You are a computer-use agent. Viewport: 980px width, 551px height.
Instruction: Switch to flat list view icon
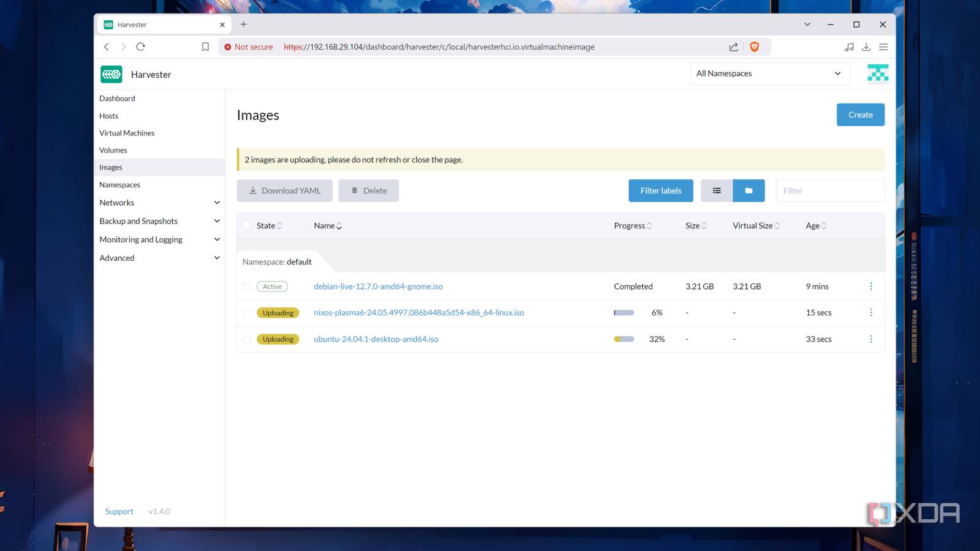click(x=717, y=190)
